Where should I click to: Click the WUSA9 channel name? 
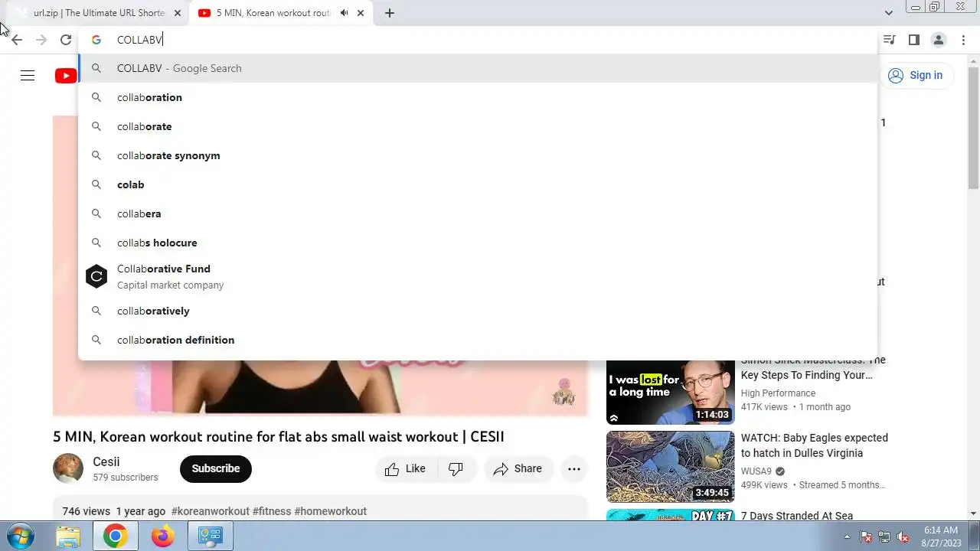point(756,471)
